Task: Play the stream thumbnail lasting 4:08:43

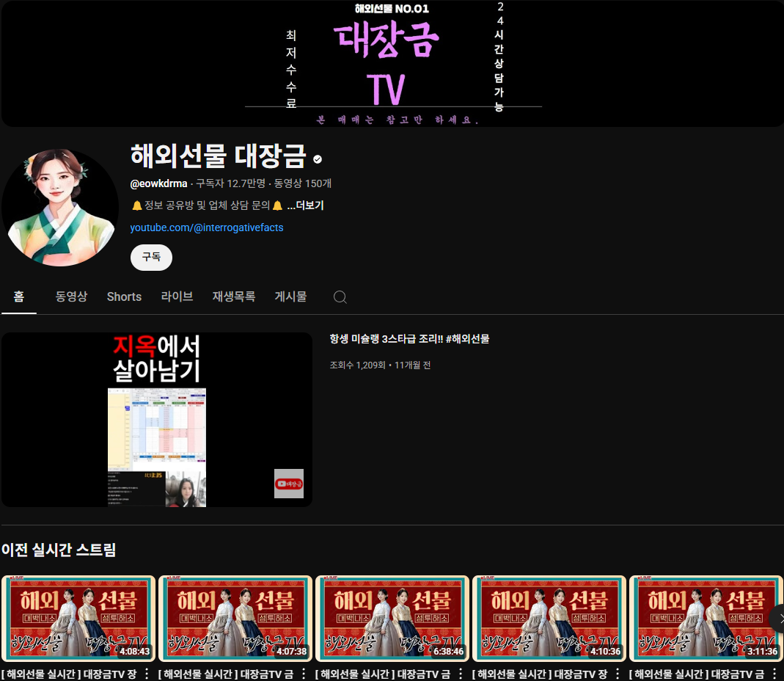Action: 78,619
